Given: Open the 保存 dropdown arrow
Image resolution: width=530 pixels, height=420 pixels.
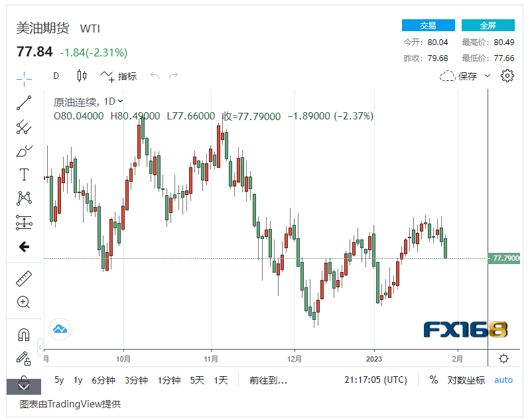Looking at the screenshot, I should pos(488,76).
